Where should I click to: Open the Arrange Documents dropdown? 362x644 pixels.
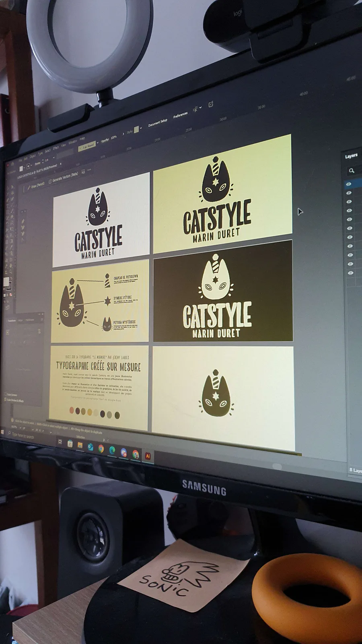197,109
